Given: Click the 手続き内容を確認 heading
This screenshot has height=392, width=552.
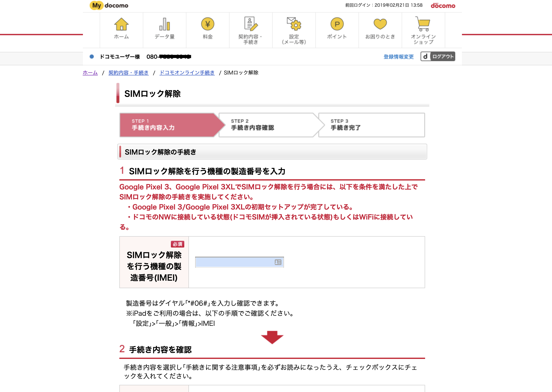Looking at the screenshot, I should 160,349.
